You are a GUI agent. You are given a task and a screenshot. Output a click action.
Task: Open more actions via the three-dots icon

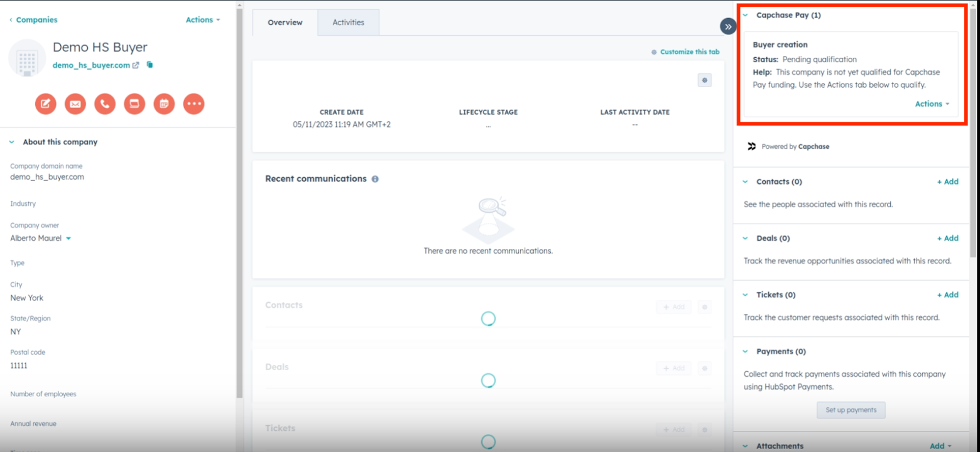tap(194, 104)
